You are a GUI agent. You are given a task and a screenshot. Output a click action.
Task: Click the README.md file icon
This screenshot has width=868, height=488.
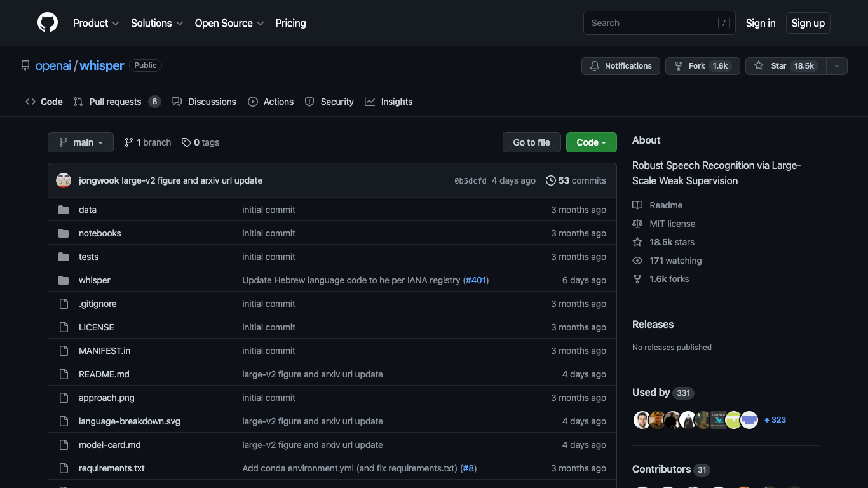pyautogui.click(x=64, y=374)
